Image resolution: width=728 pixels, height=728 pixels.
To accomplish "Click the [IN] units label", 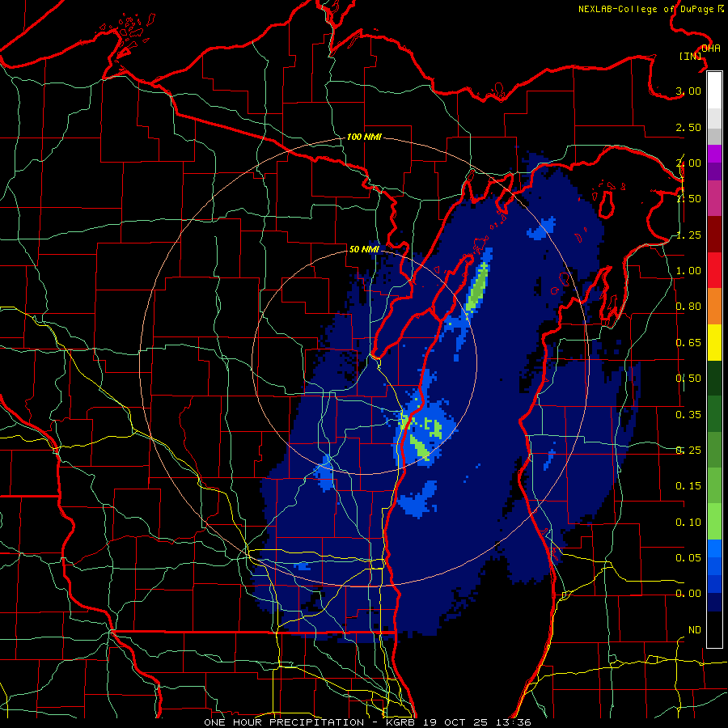I will pyautogui.click(x=691, y=56).
